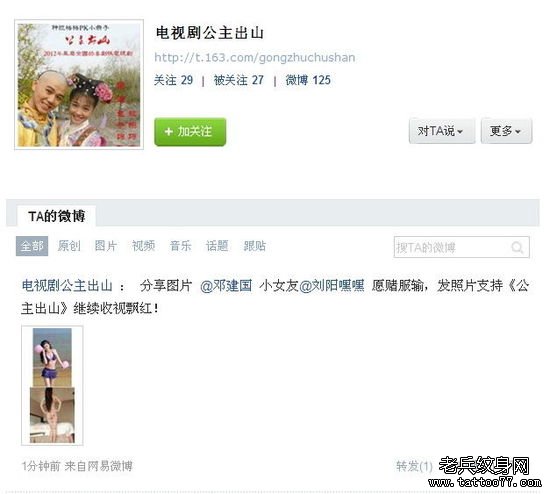Click the @邓建国 mention link
Screen dimensions: 550x494
pyautogui.click(x=226, y=286)
